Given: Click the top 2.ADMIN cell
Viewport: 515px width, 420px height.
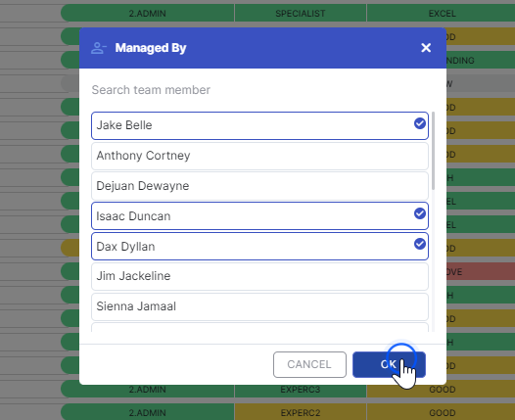Looking at the screenshot, I should pos(147,14).
